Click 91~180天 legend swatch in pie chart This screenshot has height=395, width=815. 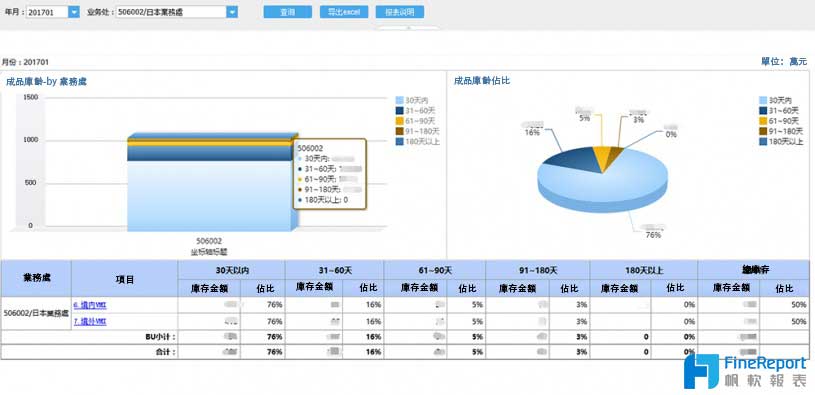[x=763, y=131]
